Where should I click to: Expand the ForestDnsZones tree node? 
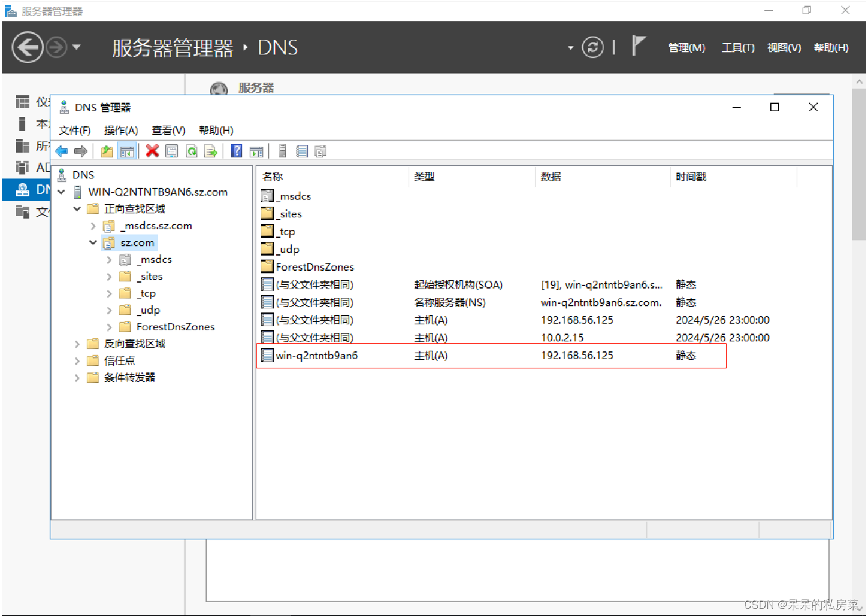[x=109, y=327]
